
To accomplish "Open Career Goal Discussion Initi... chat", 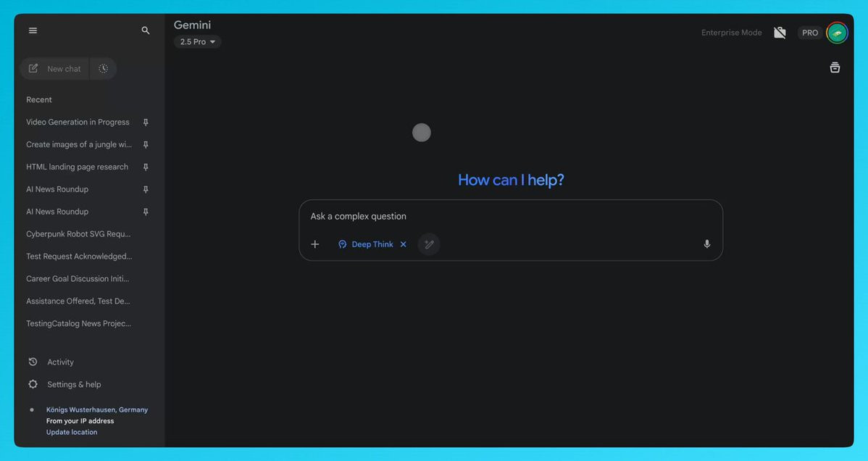I will 78,279.
